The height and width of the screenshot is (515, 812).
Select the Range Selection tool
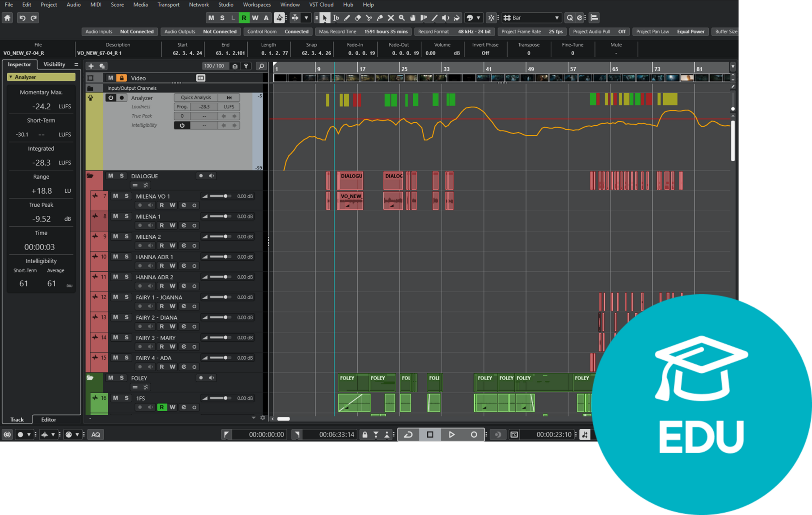tap(336, 18)
